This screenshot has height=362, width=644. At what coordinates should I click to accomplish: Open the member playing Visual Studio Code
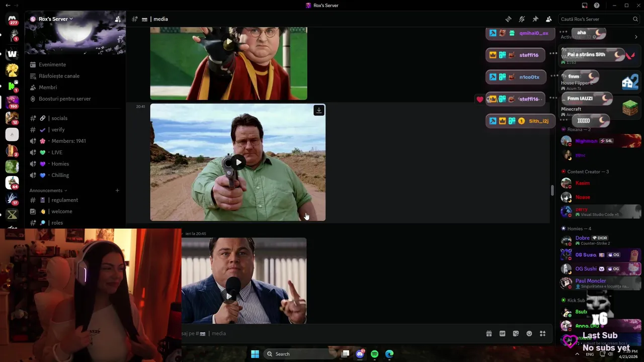coord(600,211)
